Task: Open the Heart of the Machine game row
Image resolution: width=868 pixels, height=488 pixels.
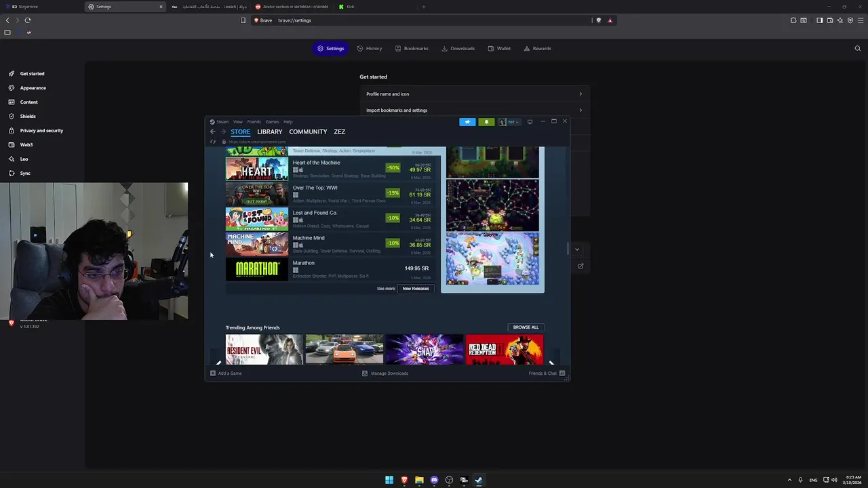Action: click(333, 168)
